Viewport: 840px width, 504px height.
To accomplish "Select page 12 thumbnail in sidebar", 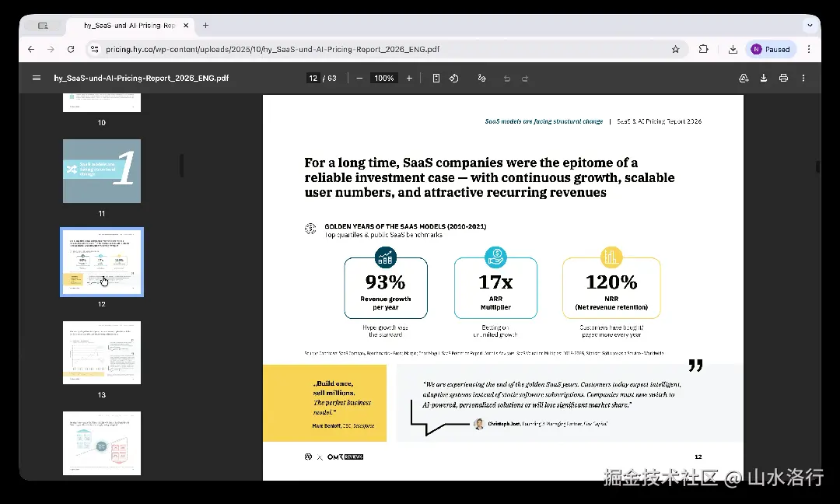I will pyautogui.click(x=102, y=262).
